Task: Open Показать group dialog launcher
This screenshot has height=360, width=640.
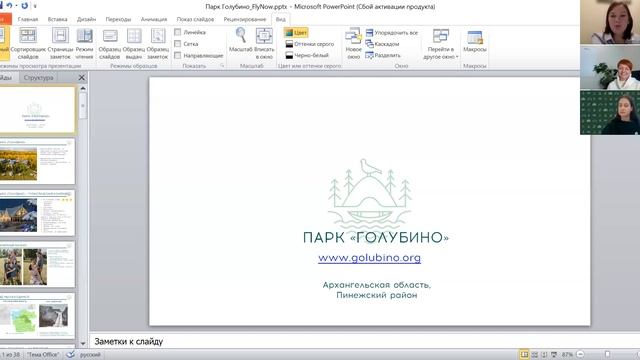Action: 222,65
